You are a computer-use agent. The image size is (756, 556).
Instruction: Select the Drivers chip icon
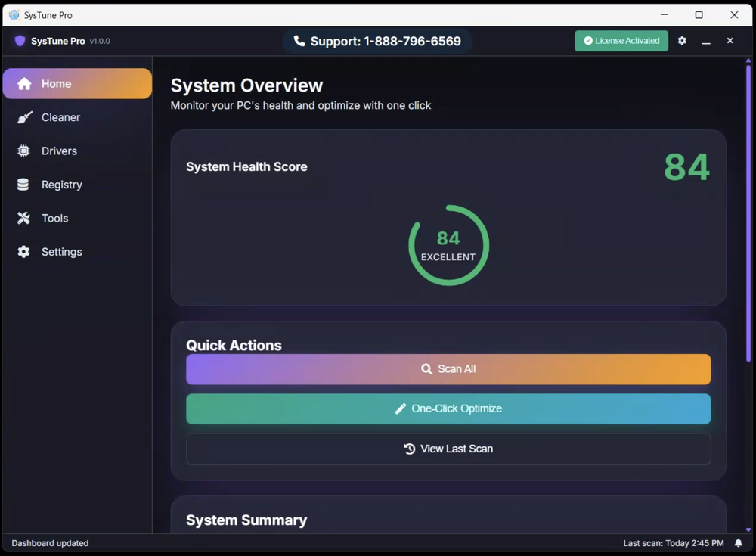[x=23, y=151]
